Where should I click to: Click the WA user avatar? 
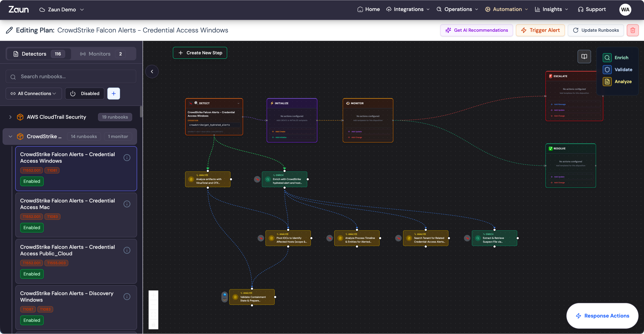tap(625, 10)
